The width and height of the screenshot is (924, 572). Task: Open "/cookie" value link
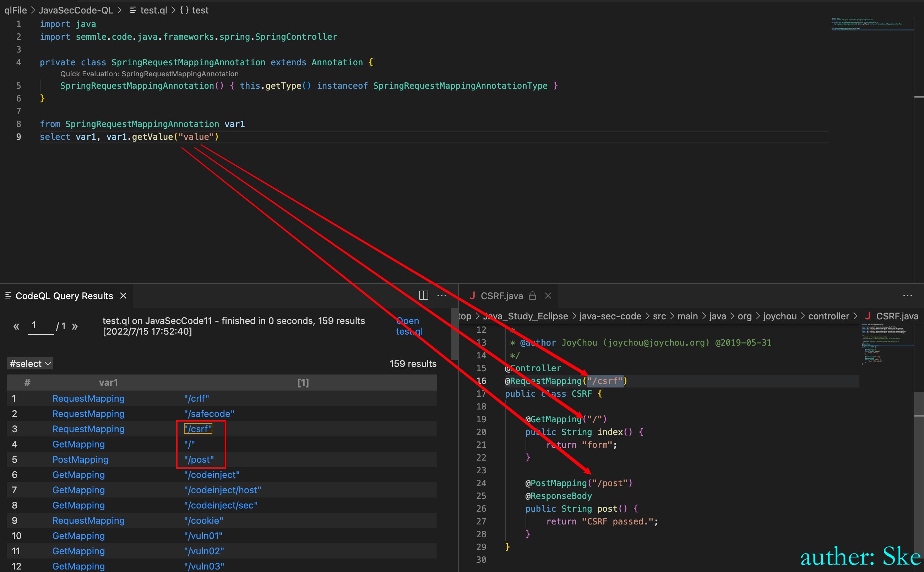[x=203, y=521]
